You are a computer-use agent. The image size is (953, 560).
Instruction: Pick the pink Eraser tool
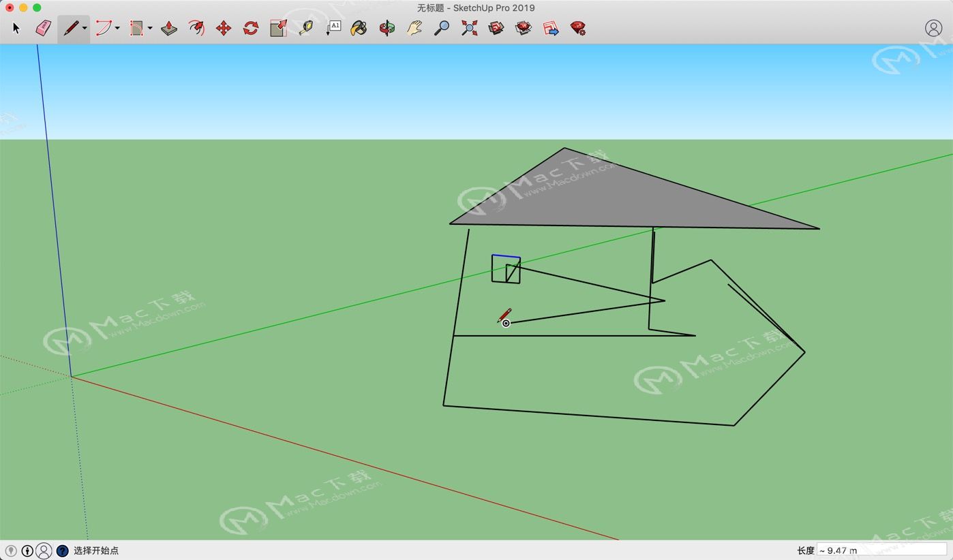[x=43, y=29]
